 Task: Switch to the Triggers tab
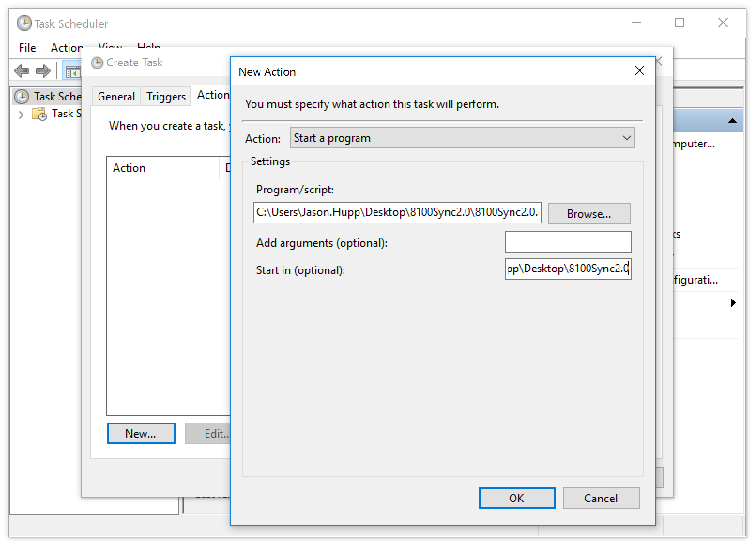[x=166, y=96]
